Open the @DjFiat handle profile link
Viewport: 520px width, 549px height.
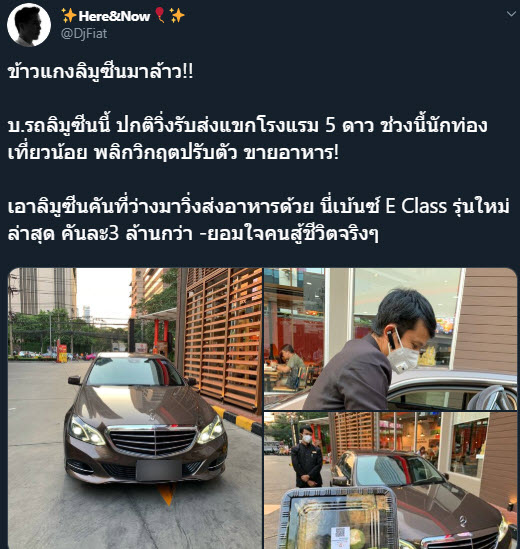(x=84, y=34)
